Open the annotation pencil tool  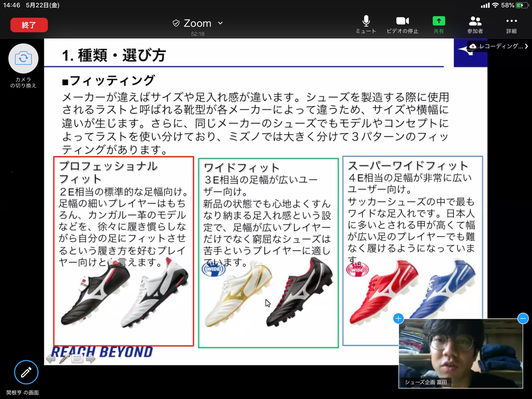click(x=26, y=372)
